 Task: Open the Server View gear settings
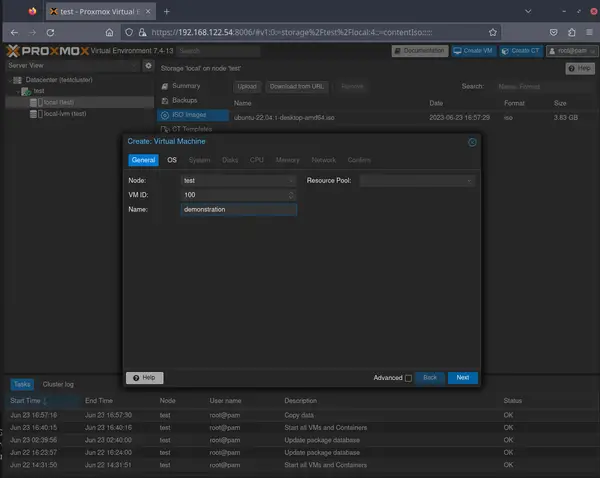pos(148,66)
